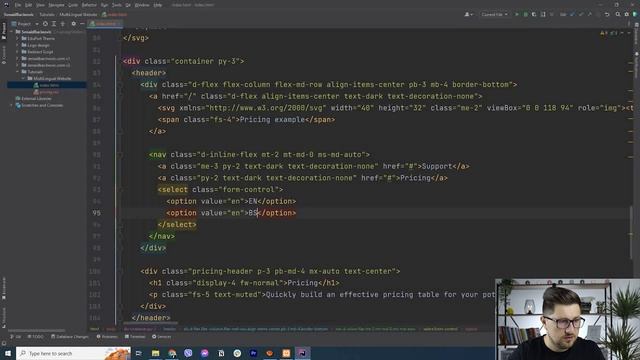This screenshot has height=360, width=640.
Task: Click the Git commit checkmark icon
Action: point(581,14)
